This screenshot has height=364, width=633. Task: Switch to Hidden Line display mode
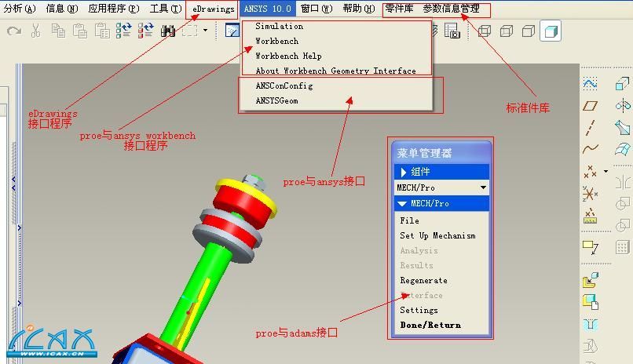click(x=507, y=31)
